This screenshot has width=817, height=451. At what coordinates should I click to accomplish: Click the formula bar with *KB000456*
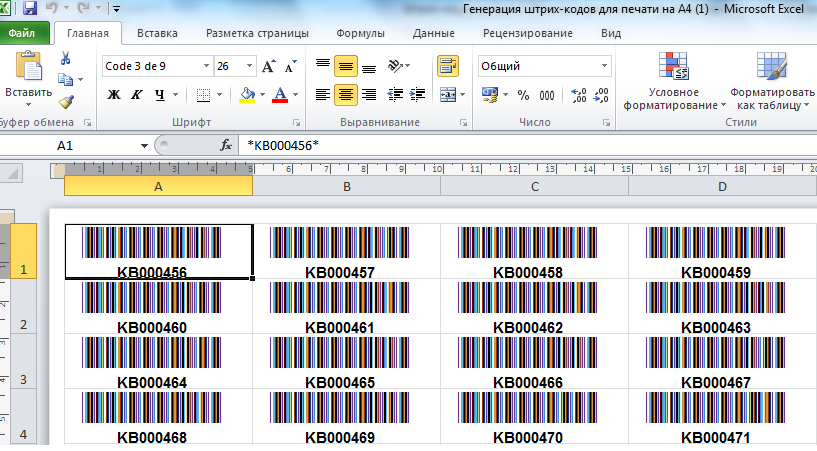[527, 145]
